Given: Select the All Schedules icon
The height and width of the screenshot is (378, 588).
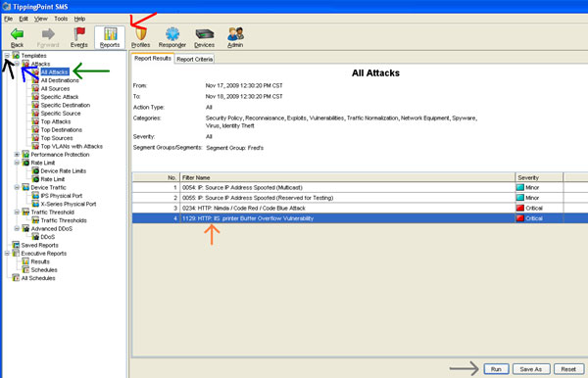Looking at the screenshot, I should click(x=16, y=278).
